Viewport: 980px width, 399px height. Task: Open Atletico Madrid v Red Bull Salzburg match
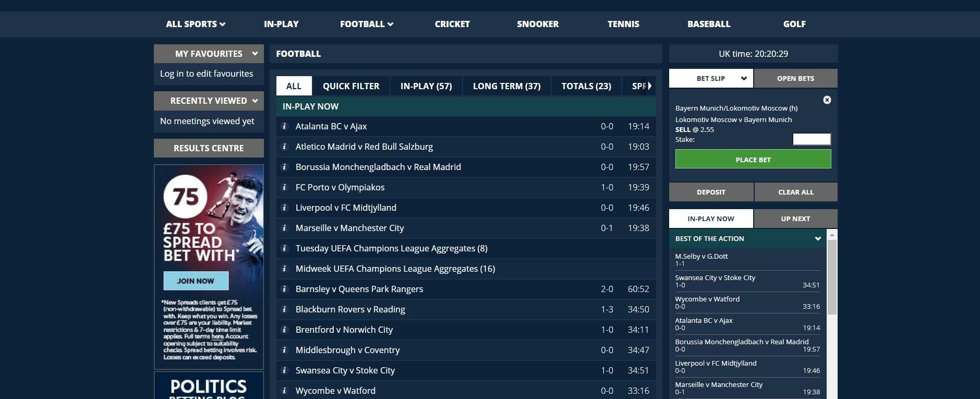tap(364, 147)
